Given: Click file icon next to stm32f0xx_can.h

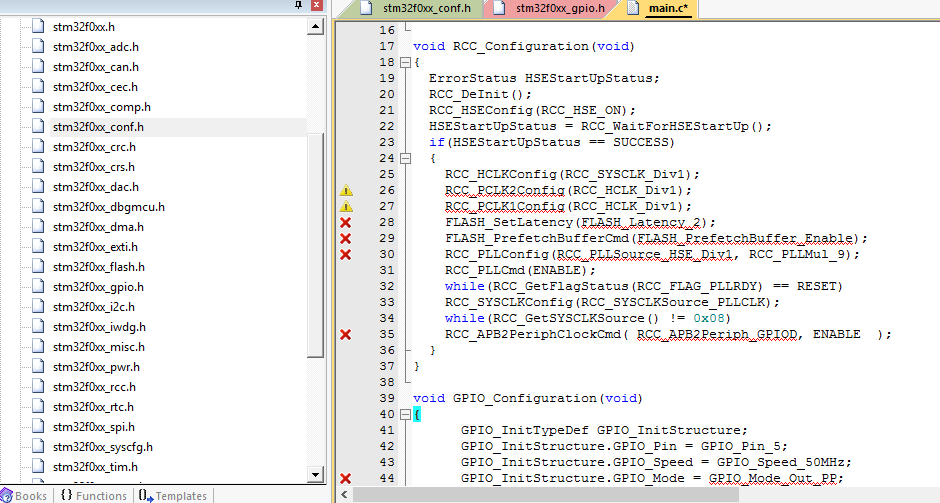Looking at the screenshot, I should (38, 67).
